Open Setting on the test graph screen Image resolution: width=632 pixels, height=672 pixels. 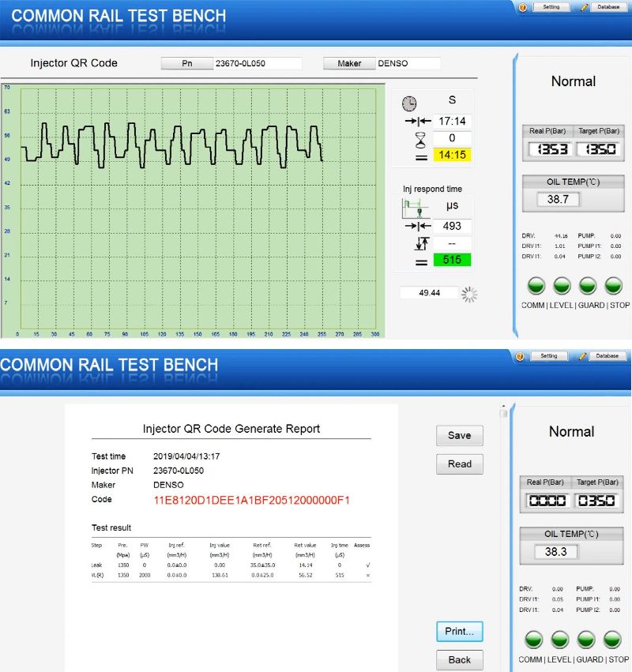(551, 7)
